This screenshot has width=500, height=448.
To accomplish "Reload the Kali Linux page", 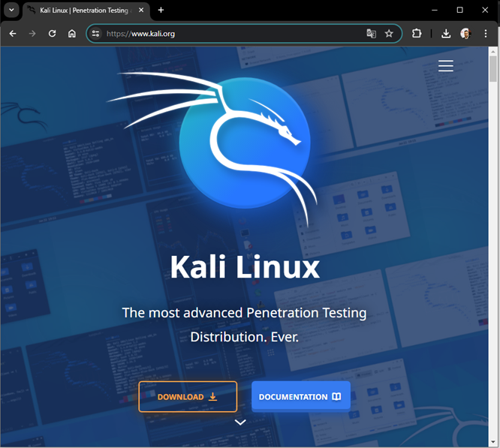I will [52, 34].
